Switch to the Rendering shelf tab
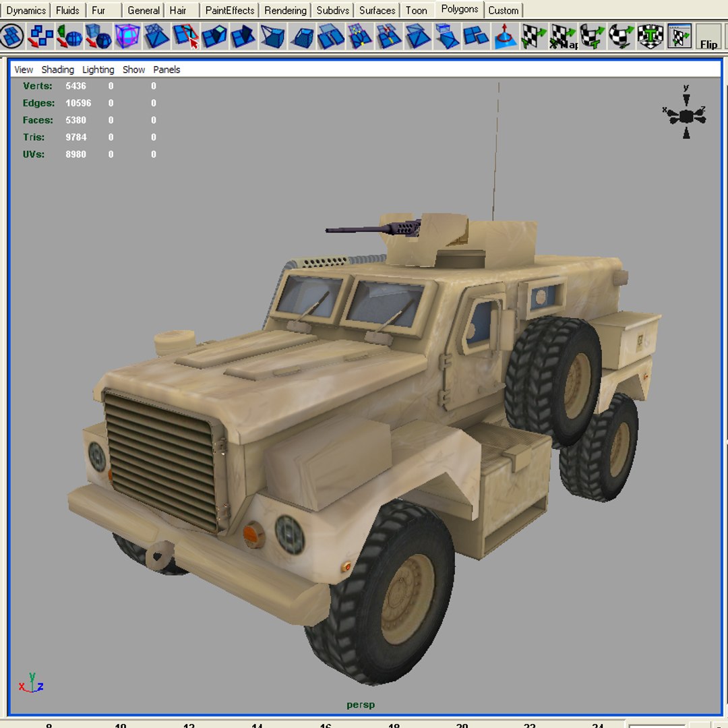The width and height of the screenshot is (728, 728). point(286,10)
